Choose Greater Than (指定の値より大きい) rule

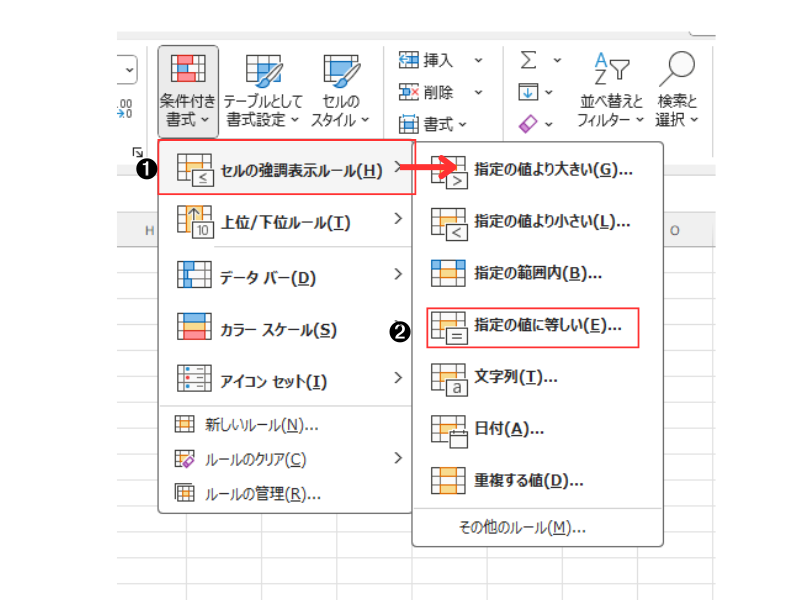pos(538,170)
